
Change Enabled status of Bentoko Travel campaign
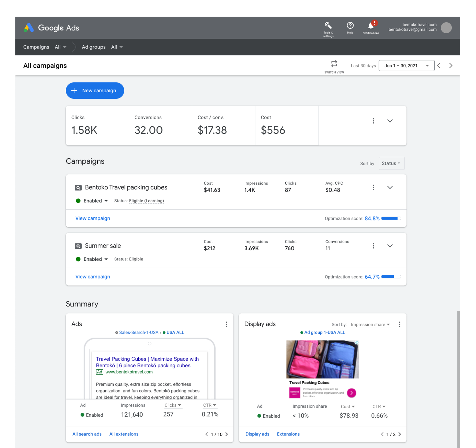[95, 201]
